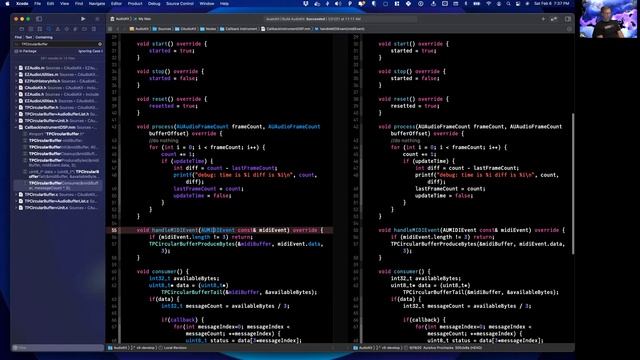Click the Text search type selector
640x360 pixels.
coord(29,37)
